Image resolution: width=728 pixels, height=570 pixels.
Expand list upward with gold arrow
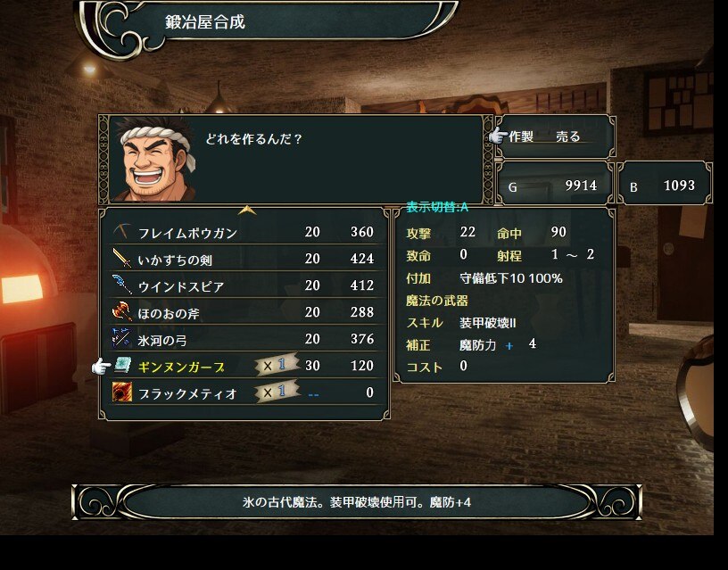coord(247,211)
